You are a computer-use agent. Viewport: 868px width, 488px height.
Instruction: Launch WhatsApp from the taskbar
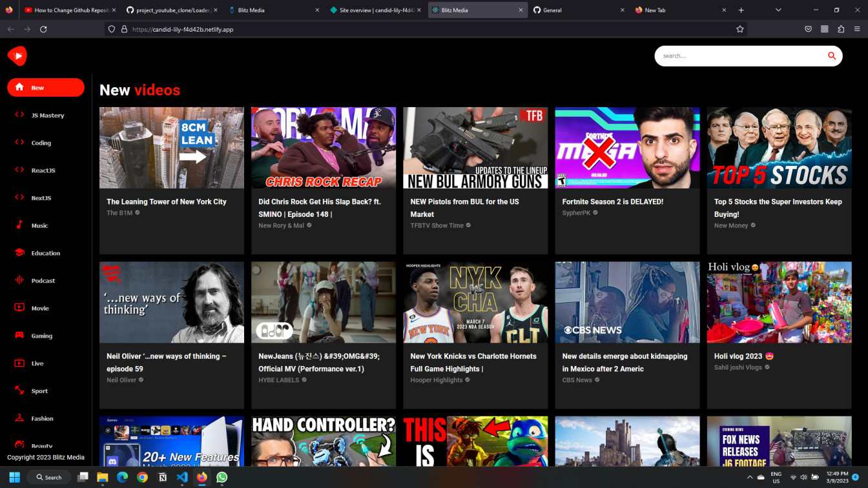(222, 477)
